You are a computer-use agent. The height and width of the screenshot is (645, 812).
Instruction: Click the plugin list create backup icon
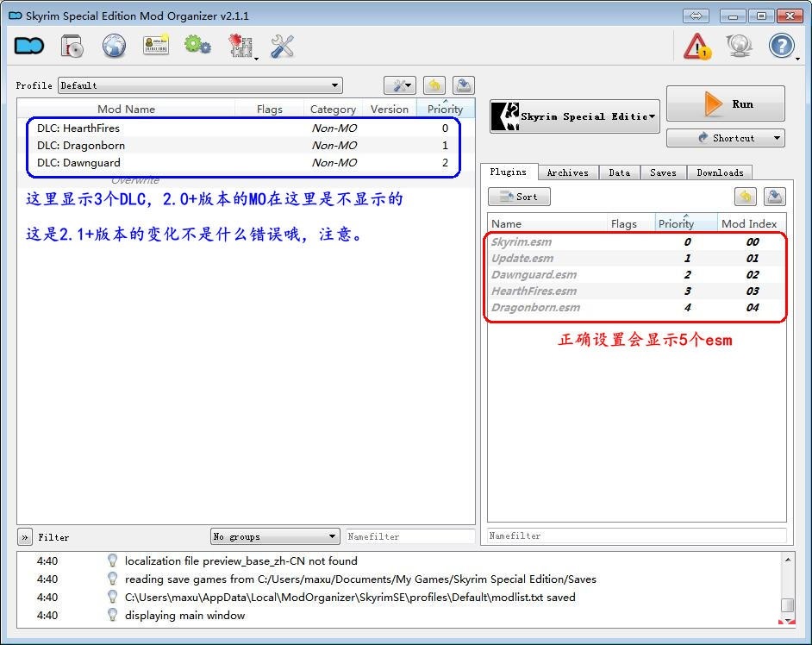[x=774, y=197]
